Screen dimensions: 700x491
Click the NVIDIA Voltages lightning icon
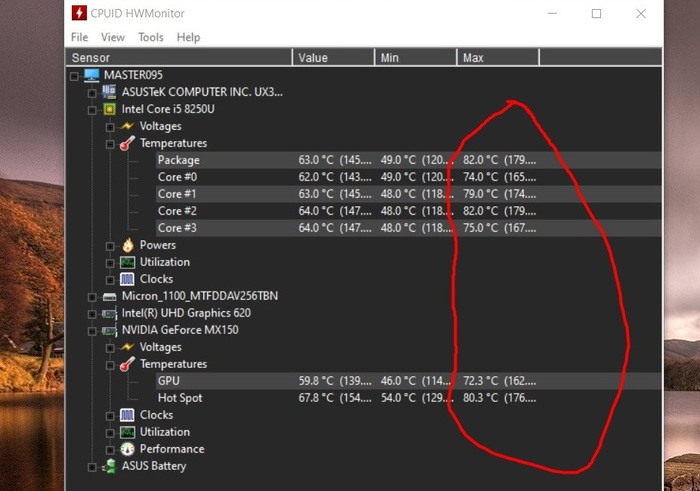(127, 347)
